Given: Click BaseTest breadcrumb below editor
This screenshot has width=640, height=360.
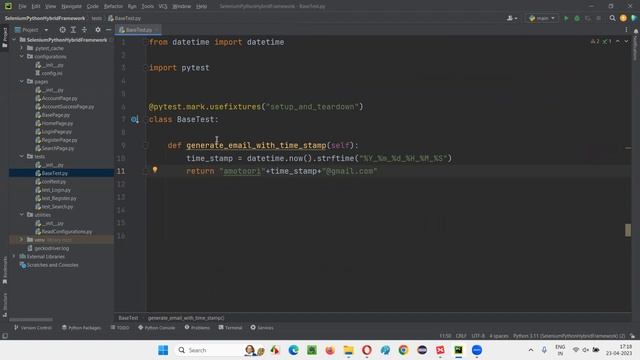Looking at the screenshot, I should click(x=128, y=318).
